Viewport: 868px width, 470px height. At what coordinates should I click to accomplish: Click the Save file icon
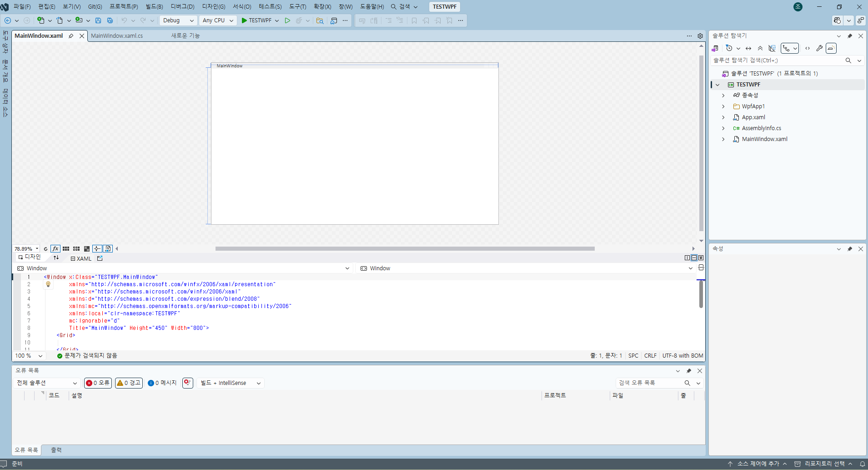[98, 20]
